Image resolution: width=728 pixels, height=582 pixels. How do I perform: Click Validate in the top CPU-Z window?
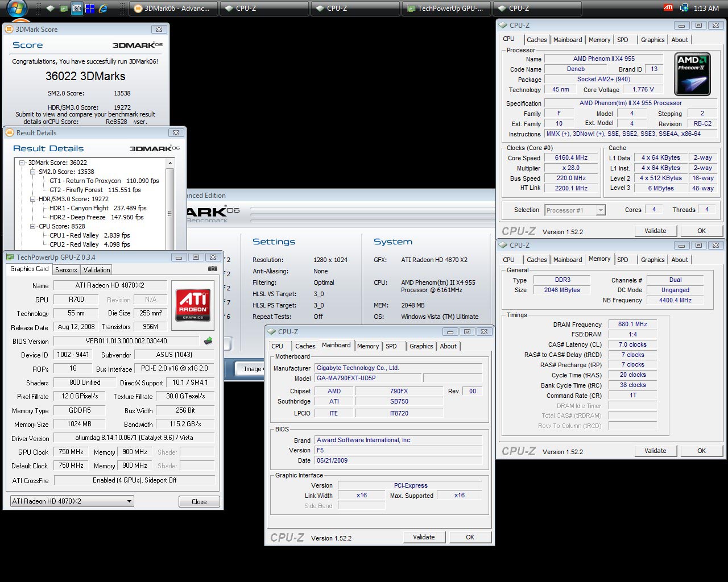point(655,231)
